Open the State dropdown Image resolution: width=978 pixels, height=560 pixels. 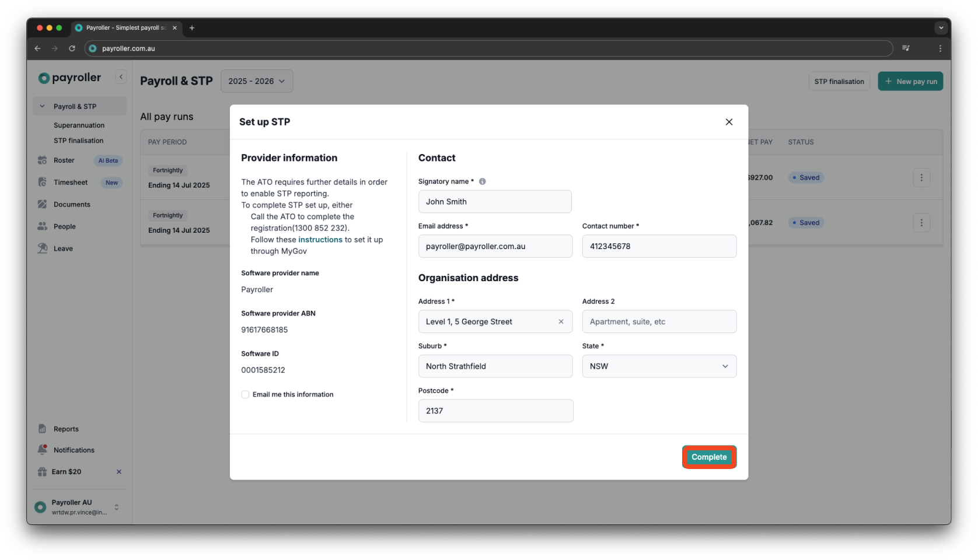659,366
